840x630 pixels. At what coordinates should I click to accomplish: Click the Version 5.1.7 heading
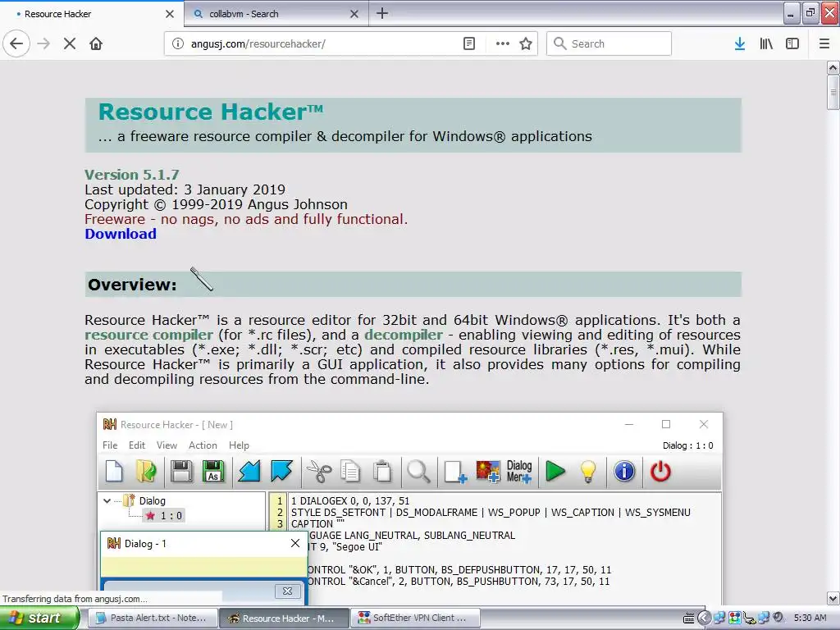132,175
